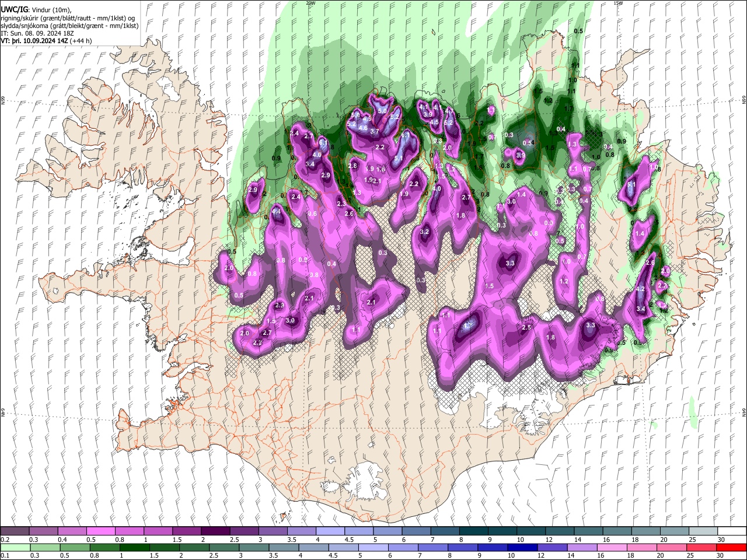Screen dimensions: 747x560
Task: Pick the 18 grey-teal swatch in snow scale
Action: pos(646,531)
